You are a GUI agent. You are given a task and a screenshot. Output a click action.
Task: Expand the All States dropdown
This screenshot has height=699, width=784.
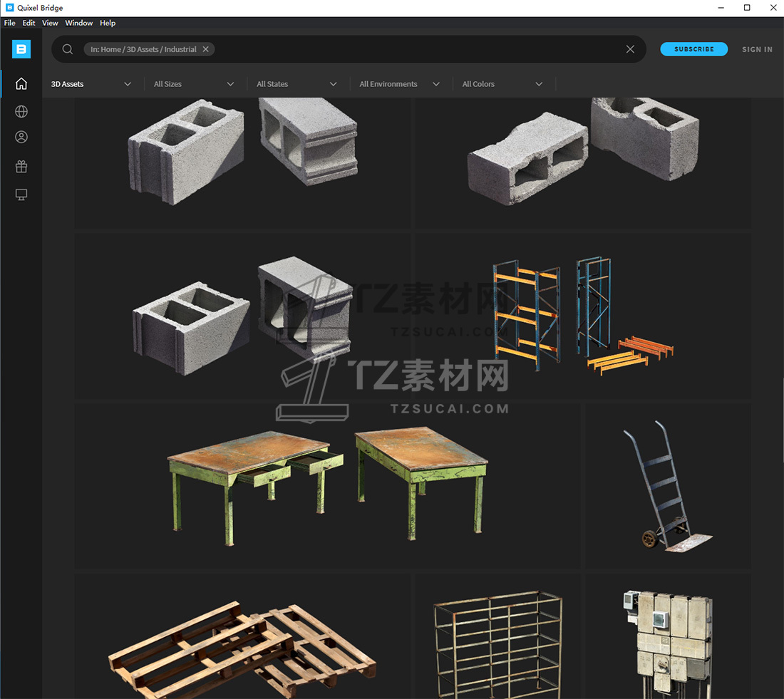(x=296, y=84)
